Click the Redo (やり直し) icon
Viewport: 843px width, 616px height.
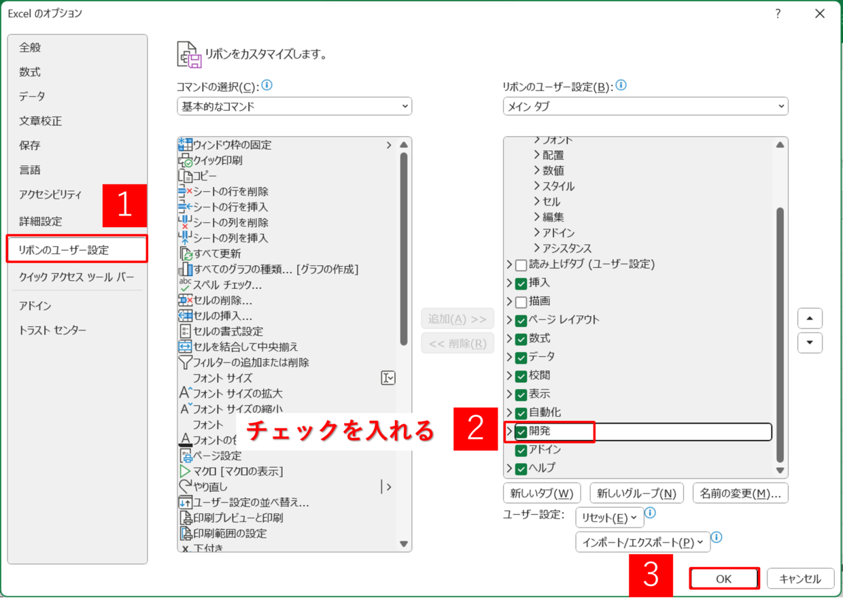point(185,487)
